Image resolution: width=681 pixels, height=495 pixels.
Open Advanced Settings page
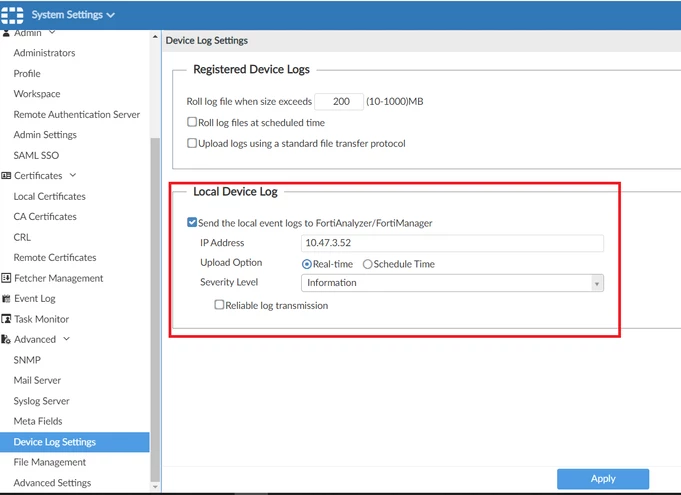(53, 483)
